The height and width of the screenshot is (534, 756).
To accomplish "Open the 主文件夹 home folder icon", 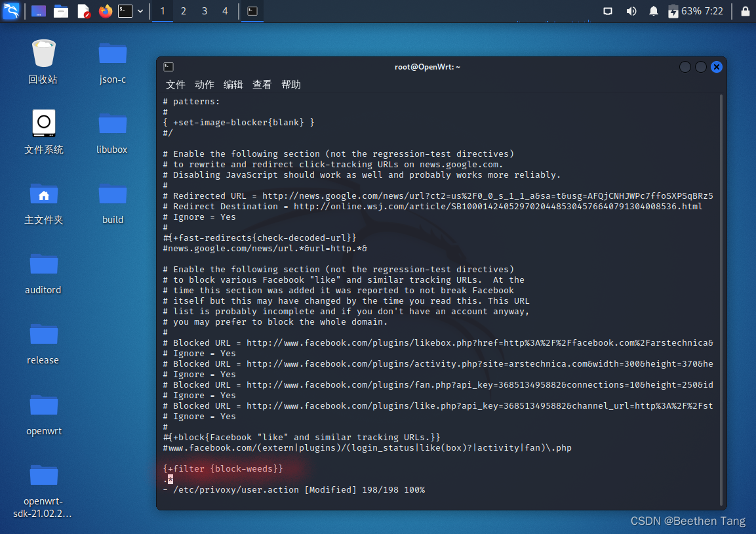I will pyautogui.click(x=43, y=203).
